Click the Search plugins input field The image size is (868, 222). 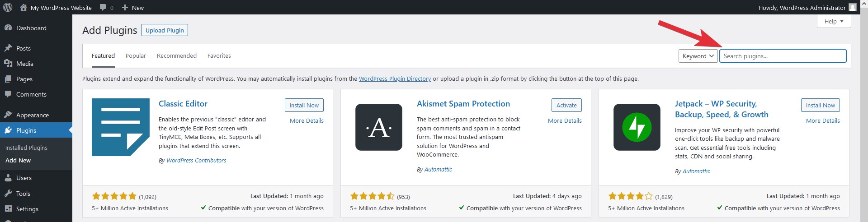point(783,56)
